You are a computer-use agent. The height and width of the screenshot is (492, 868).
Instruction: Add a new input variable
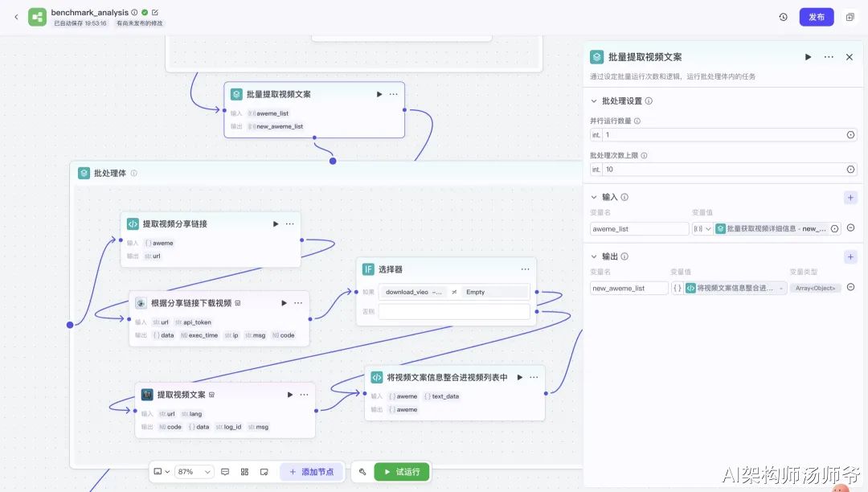point(851,198)
